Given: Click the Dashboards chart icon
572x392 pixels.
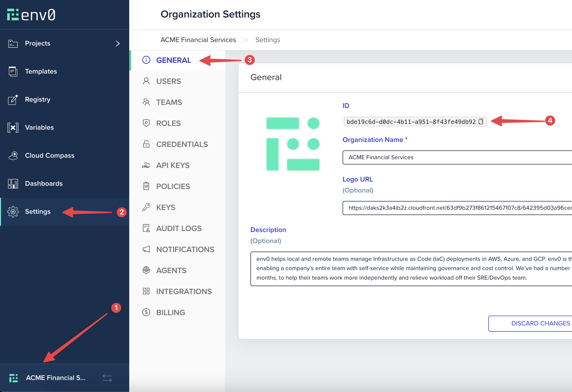Looking at the screenshot, I should pyautogui.click(x=13, y=183).
